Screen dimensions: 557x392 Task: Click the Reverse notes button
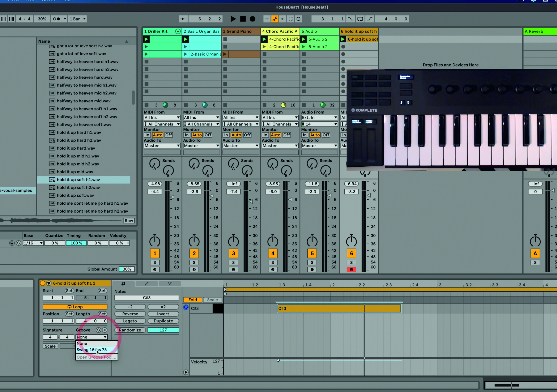click(130, 314)
